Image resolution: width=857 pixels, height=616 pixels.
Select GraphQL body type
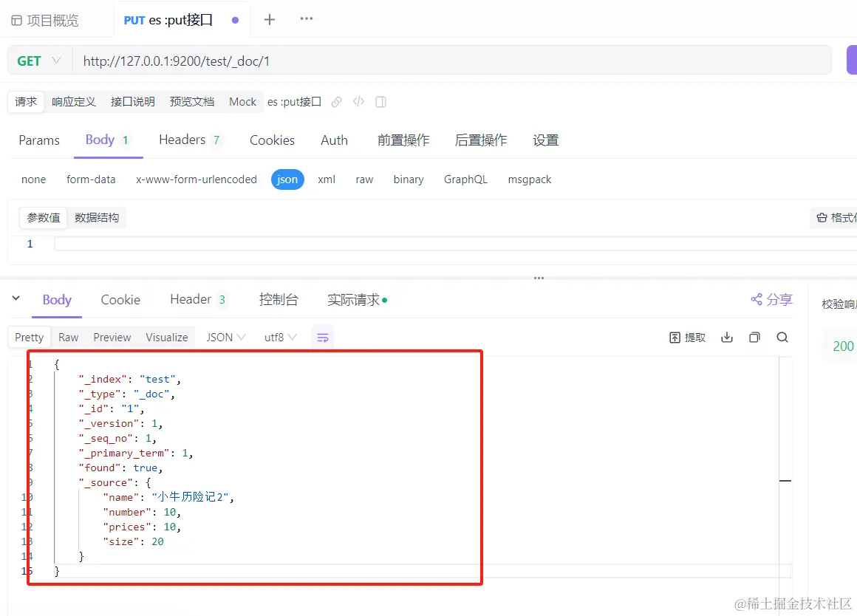(x=465, y=179)
